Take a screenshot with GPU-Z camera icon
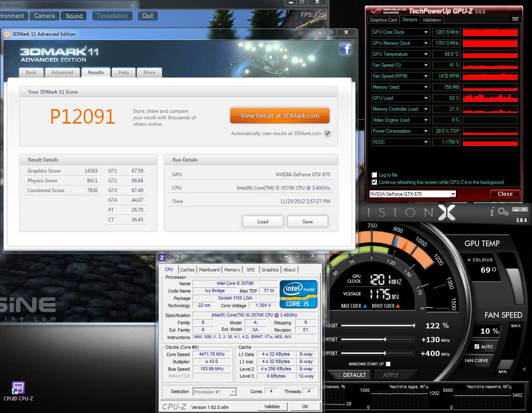This screenshot has width=532, height=413. [x=515, y=19]
